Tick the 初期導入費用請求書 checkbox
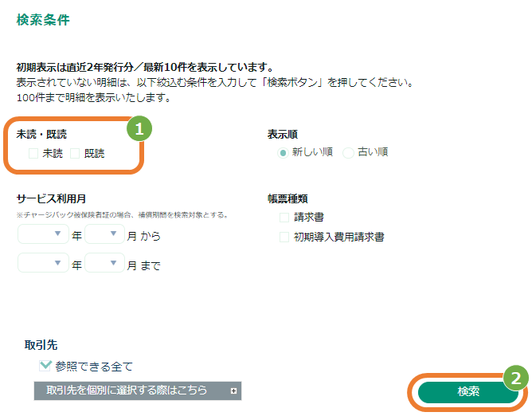Screen dimensions: 532x416 click(x=284, y=237)
